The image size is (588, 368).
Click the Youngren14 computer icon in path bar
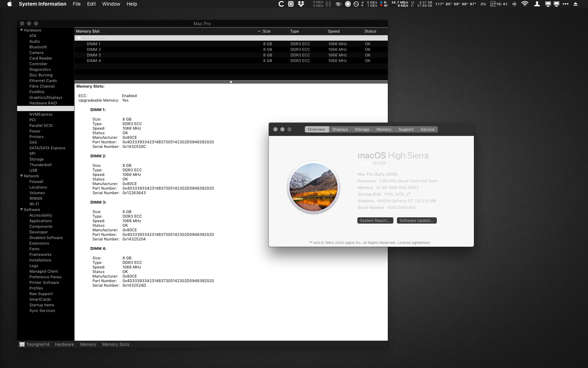(x=22, y=345)
